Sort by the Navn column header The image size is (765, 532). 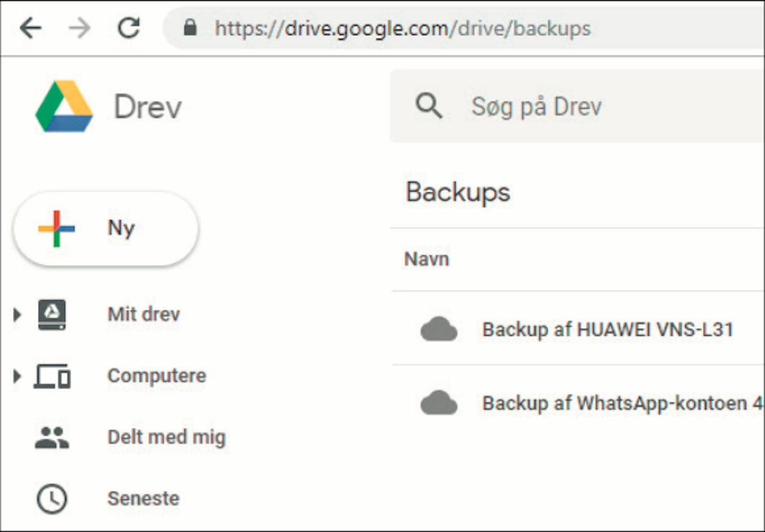[x=426, y=259]
